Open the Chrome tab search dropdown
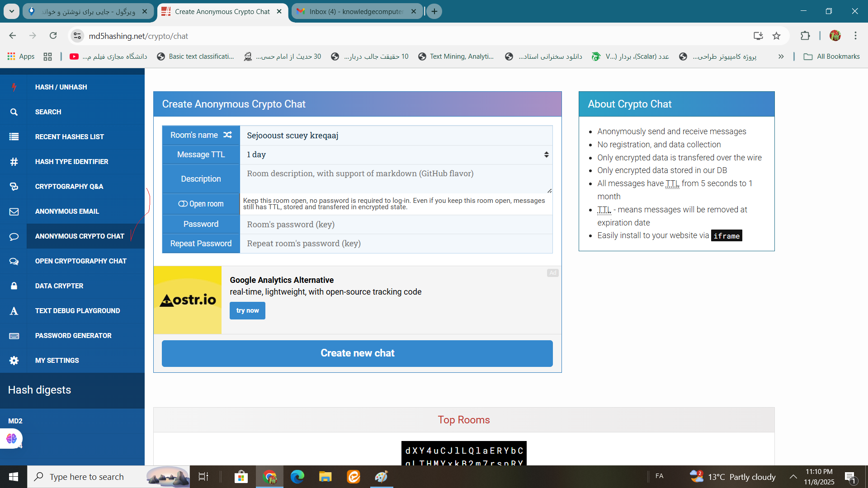The height and width of the screenshot is (488, 868). click(11, 11)
